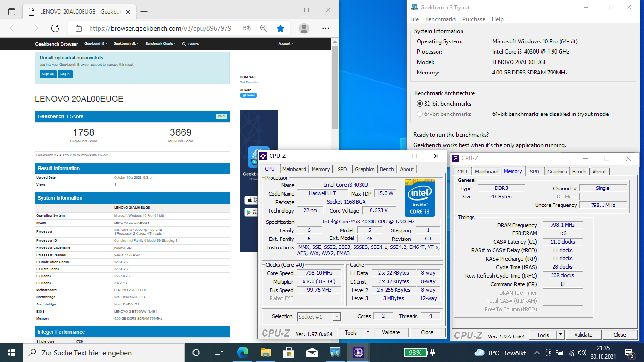Screen dimensions: 644x362
Task: Switch to About tab in front CPU-Z
Action: point(407,169)
